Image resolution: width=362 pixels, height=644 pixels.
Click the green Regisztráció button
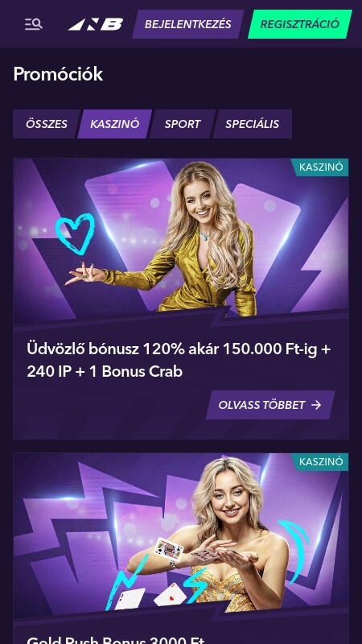(299, 24)
